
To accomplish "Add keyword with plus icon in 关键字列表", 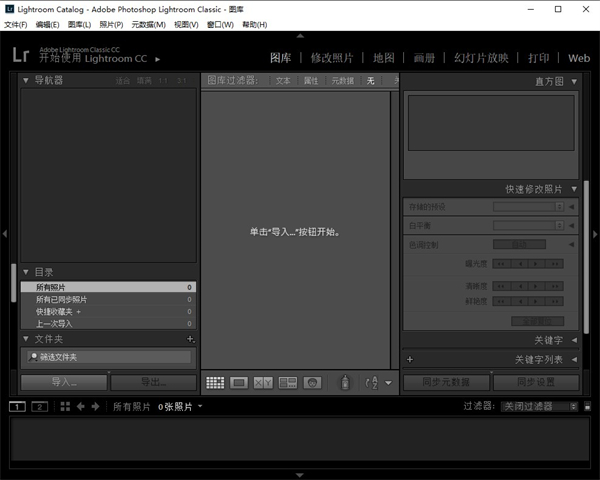I will click(410, 359).
